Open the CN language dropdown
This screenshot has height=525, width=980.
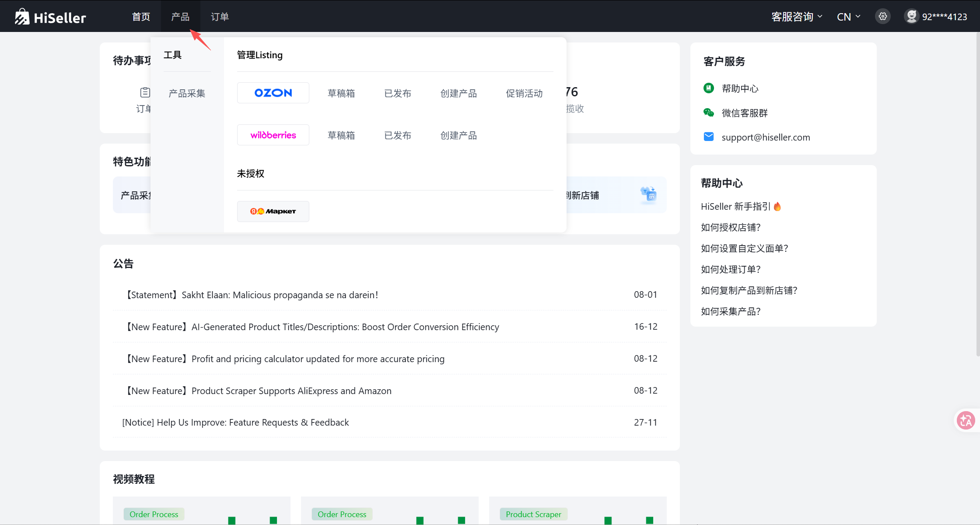click(x=848, y=17)
